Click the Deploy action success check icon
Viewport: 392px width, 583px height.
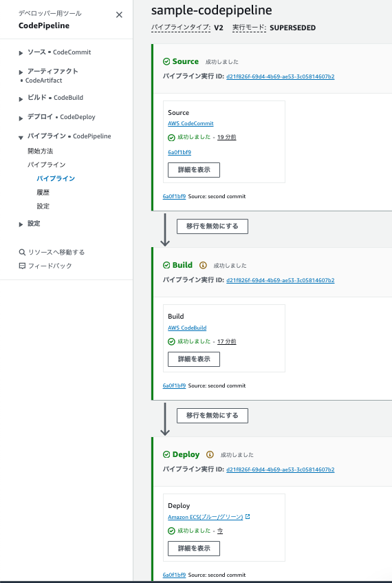(171, 531)
